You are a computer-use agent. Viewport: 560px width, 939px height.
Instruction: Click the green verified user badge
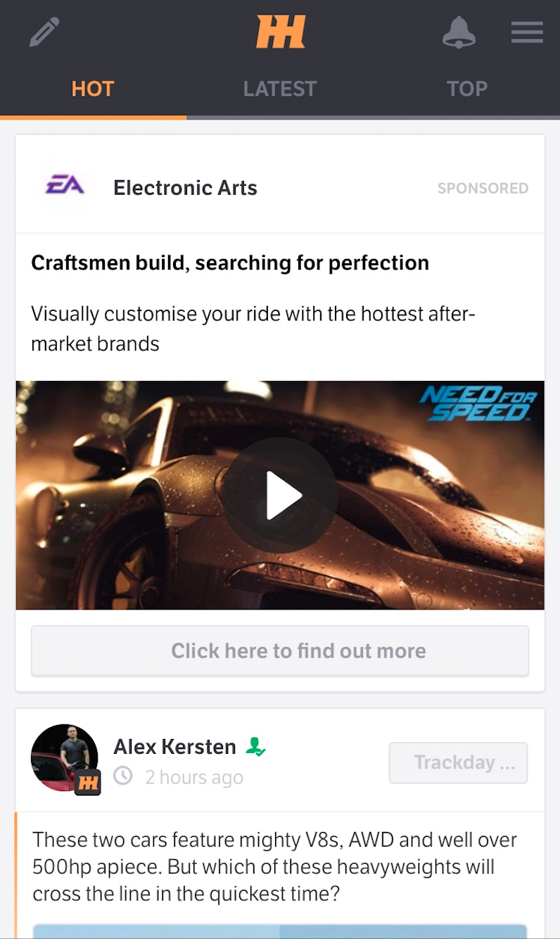pyautogui.click(x=255, y=747)
